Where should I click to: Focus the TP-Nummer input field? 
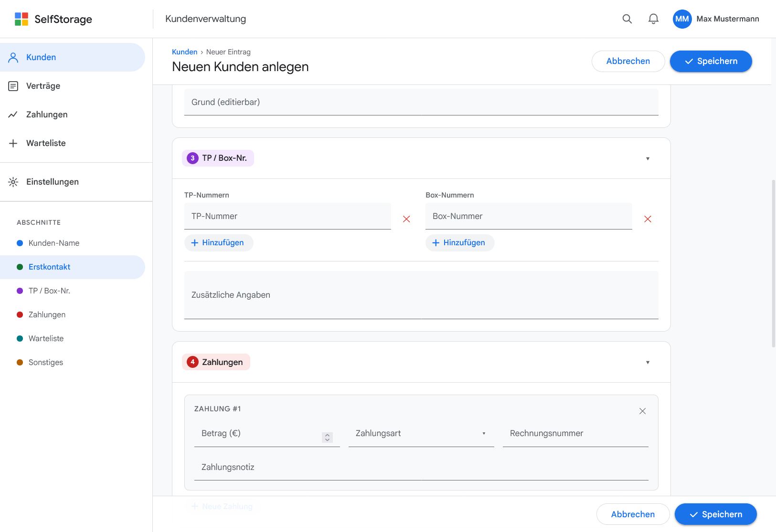coord(287,216)
